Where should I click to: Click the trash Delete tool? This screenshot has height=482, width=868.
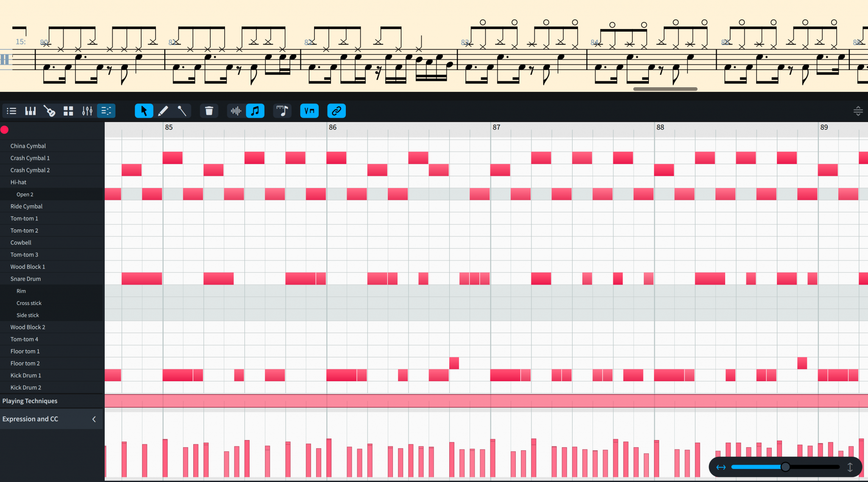click(x=209, y=111)
